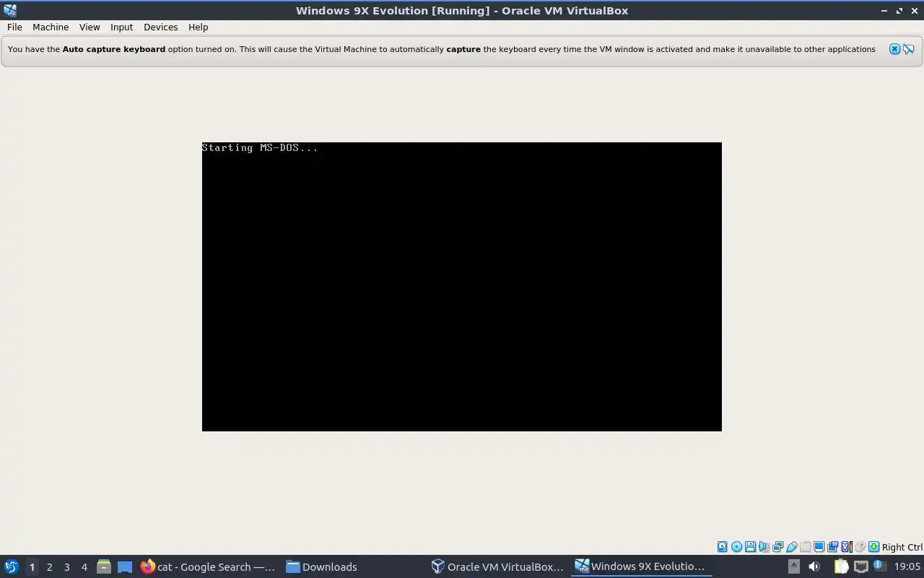The image size is (924, 578).
Task: Click the keyboard capture green arrow icon
Action: pos(873,547)
